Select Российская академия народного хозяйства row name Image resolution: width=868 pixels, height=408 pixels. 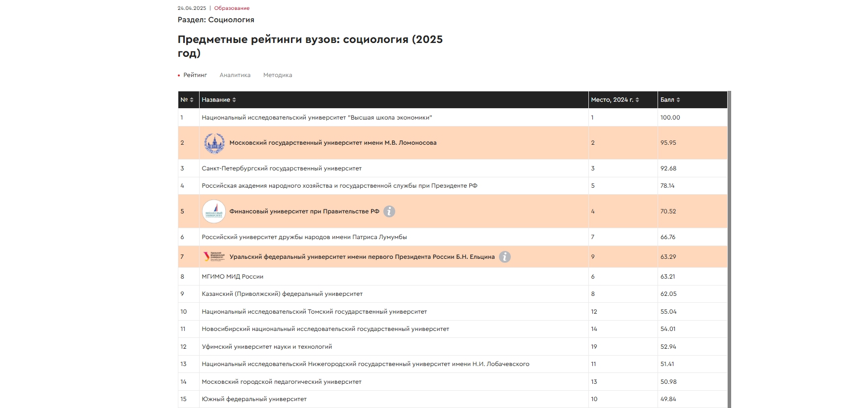pos(339,186)
